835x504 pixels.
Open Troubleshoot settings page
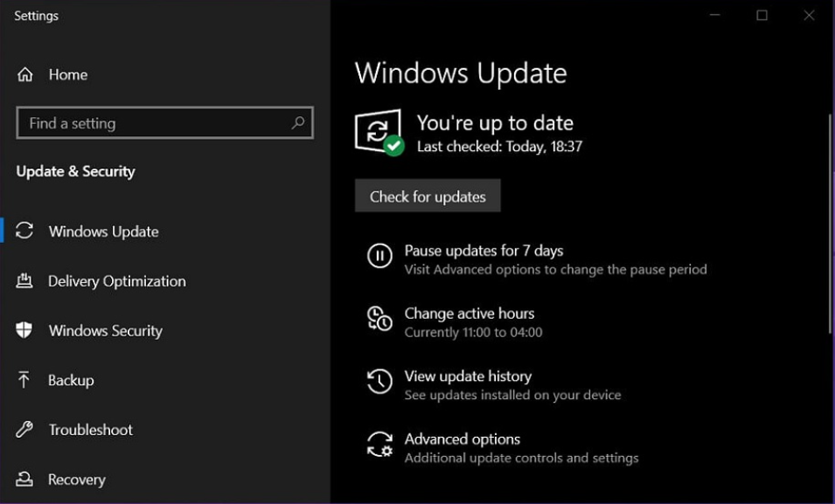coord(91,430)
